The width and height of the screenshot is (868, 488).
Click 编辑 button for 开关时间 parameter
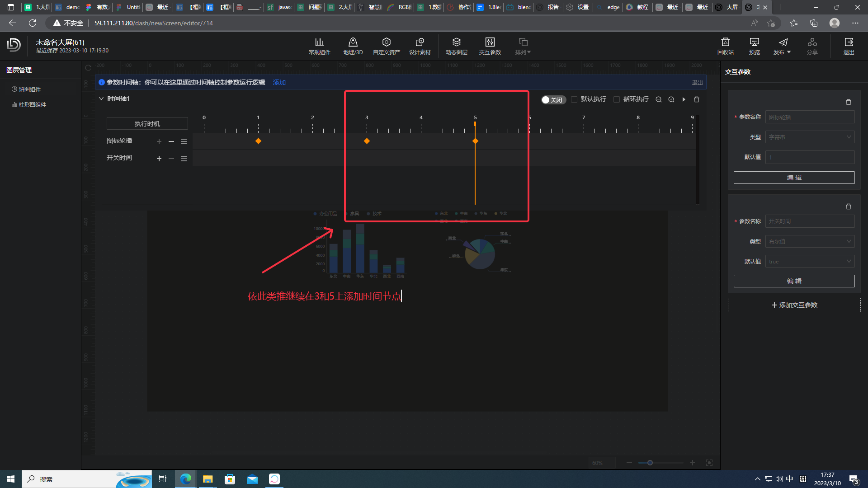coord(794,281)
